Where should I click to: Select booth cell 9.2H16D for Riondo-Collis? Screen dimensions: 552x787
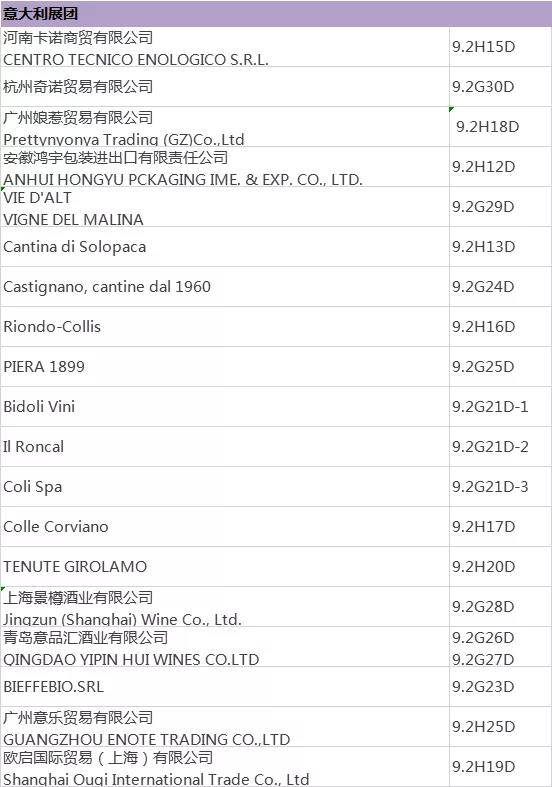click(x=500, y=327)
